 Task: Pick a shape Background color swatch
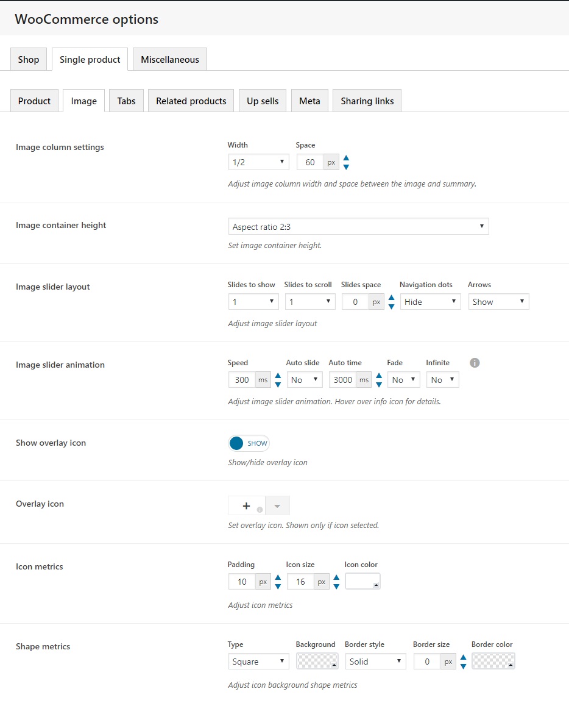(317, 662)
